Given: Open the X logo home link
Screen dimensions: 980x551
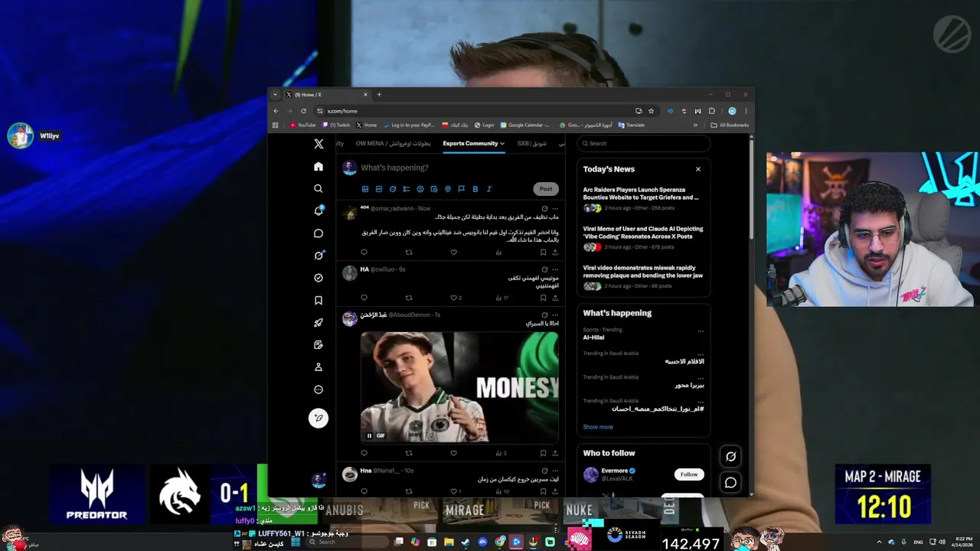Looking at the screenshot, I should tap(318, 144).
